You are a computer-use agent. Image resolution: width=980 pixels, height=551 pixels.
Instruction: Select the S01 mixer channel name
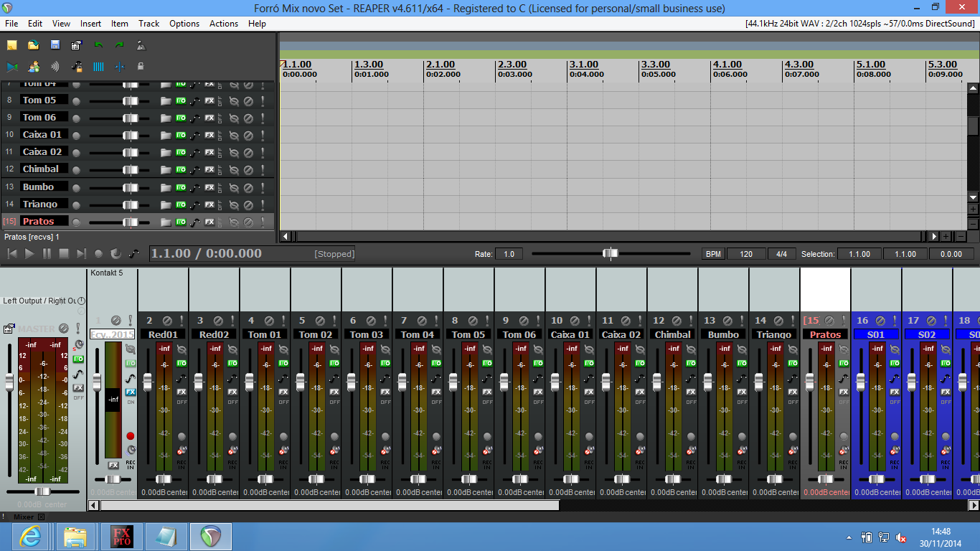tap(876, 334)
